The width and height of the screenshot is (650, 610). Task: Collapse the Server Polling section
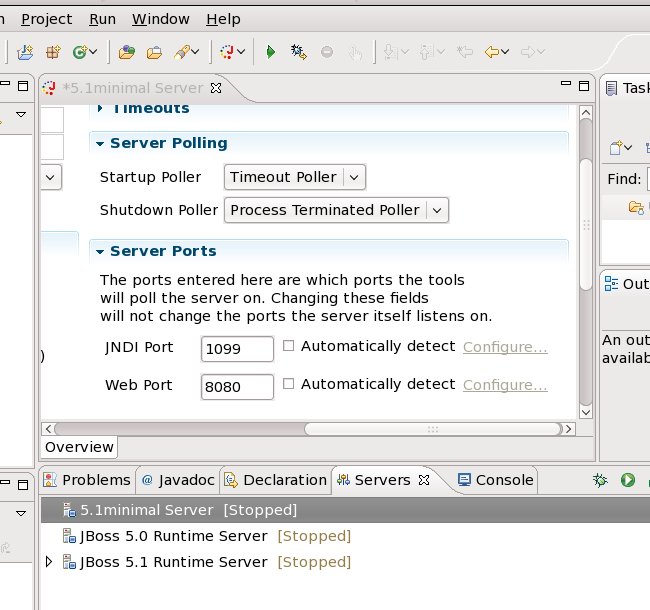point(99,144)
